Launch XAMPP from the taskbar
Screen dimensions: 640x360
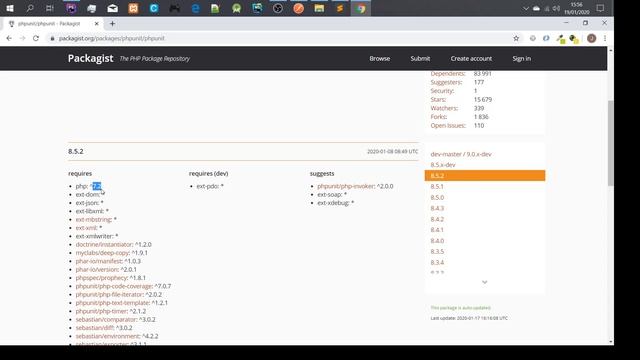click(x=133, y=8)
